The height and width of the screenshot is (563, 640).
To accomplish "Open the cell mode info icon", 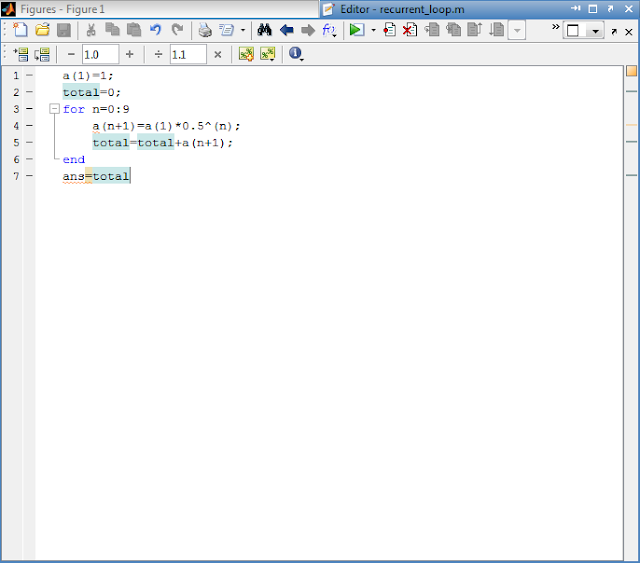I will (x=296, y=54).
